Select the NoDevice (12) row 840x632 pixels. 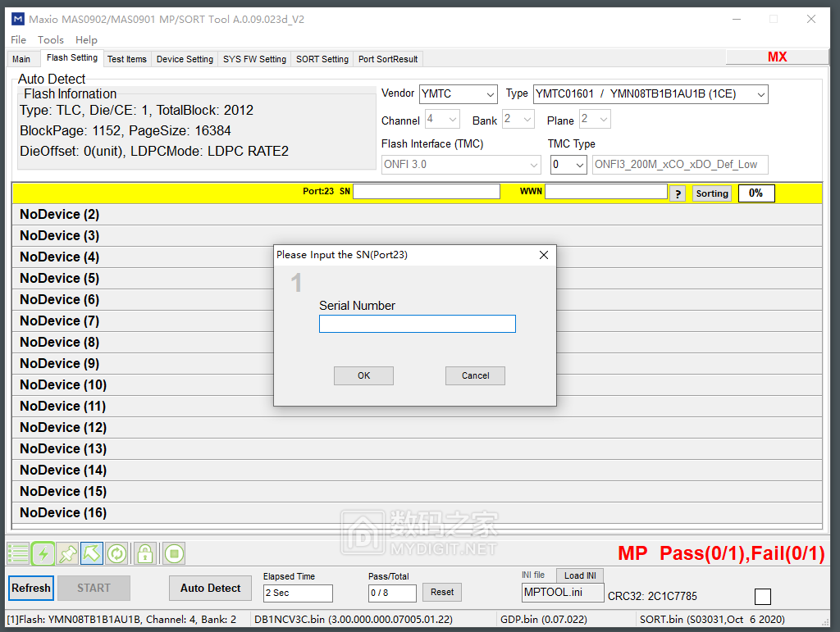pos(417,428)
